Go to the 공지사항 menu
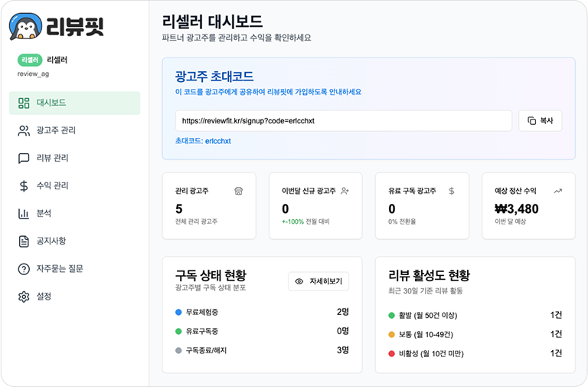Viewport: 588px width, 387px height. pyautogui.click(x=52, y=241)
